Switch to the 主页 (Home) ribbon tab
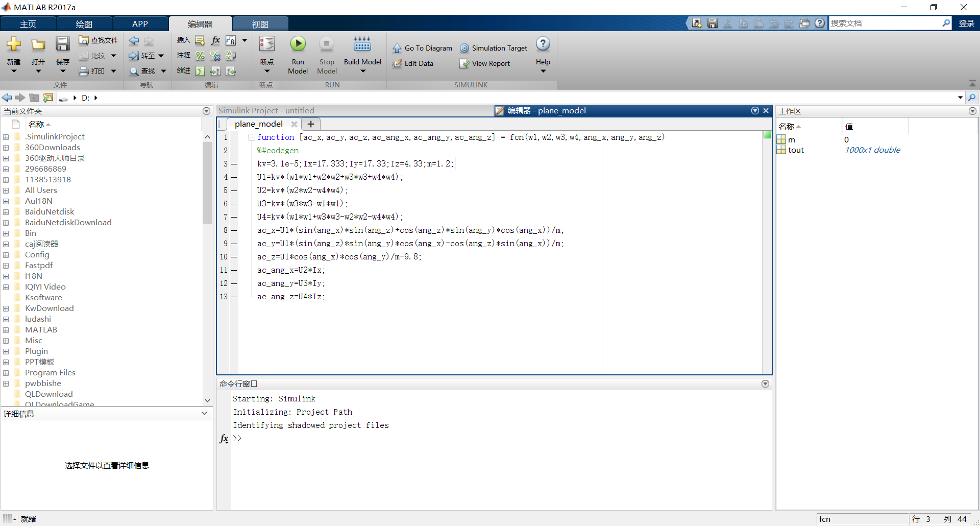Viewport: 980px width, 526px height. click(28, 24)
